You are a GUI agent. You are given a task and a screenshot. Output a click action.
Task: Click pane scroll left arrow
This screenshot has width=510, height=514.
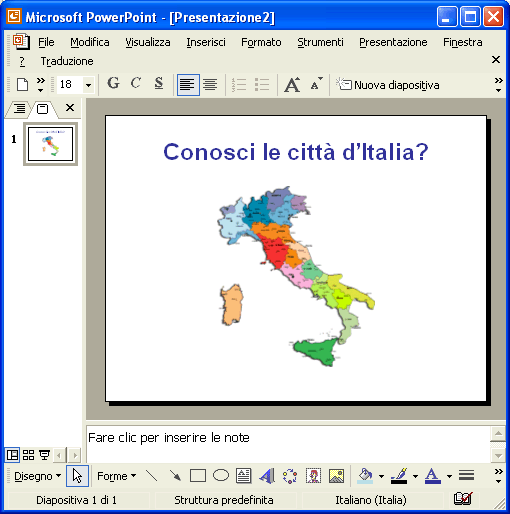pos(59,455)
